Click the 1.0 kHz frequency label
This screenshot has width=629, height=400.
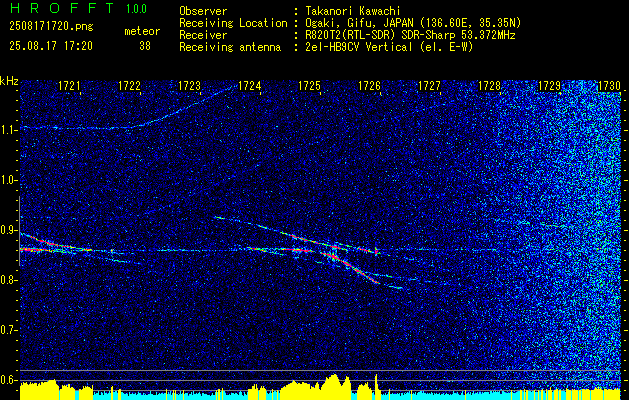pos(8,181)
